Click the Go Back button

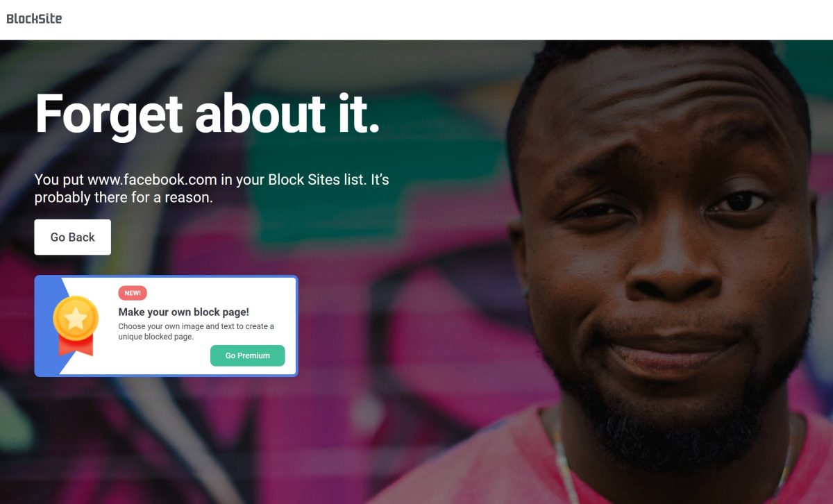click(x=73, y=237)
